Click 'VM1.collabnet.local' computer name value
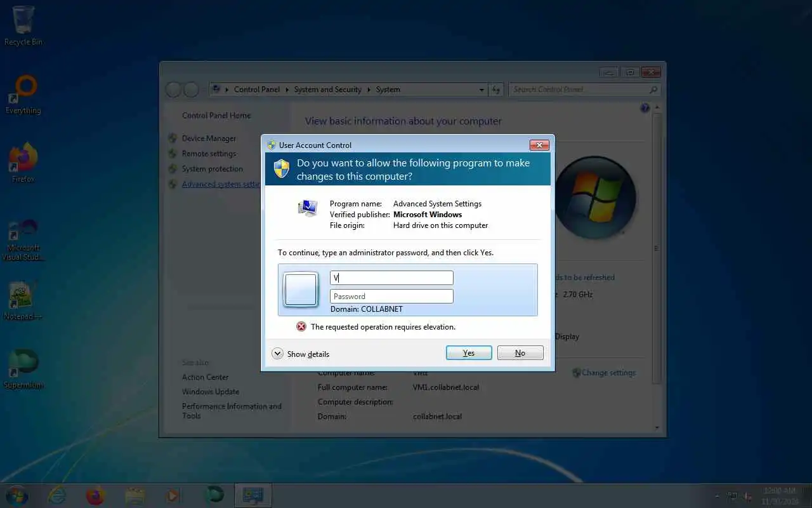This screenshot has height=508, width=812. pyautogui.click(x=446, y=387)
